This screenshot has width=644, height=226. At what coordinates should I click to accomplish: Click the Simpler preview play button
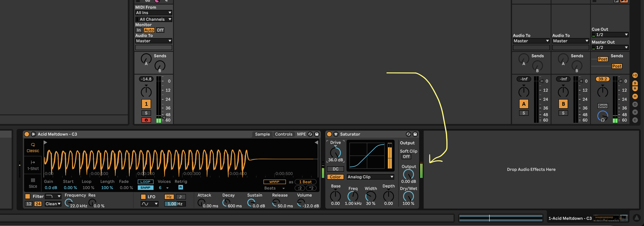pyautogui.click(x=33, y=134)
